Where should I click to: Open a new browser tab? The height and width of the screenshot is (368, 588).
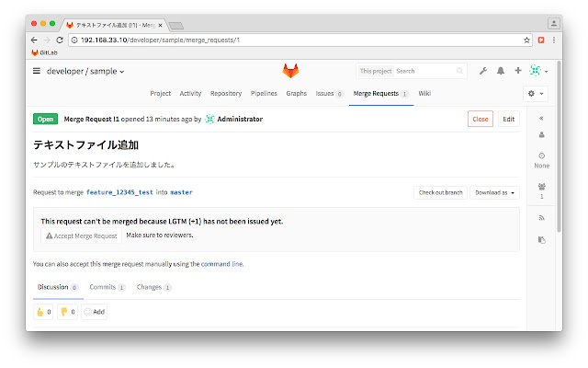[x=175, y=26]
